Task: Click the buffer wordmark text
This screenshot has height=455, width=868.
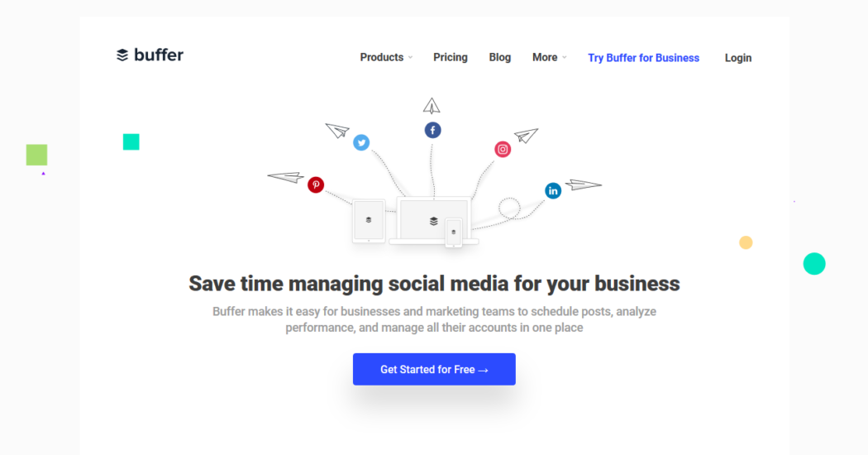Action: click(x=159, y=55)
